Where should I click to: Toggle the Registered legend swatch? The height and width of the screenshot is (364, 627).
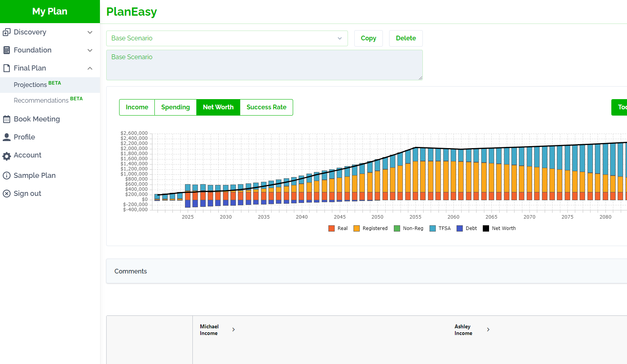click(357, 228)
